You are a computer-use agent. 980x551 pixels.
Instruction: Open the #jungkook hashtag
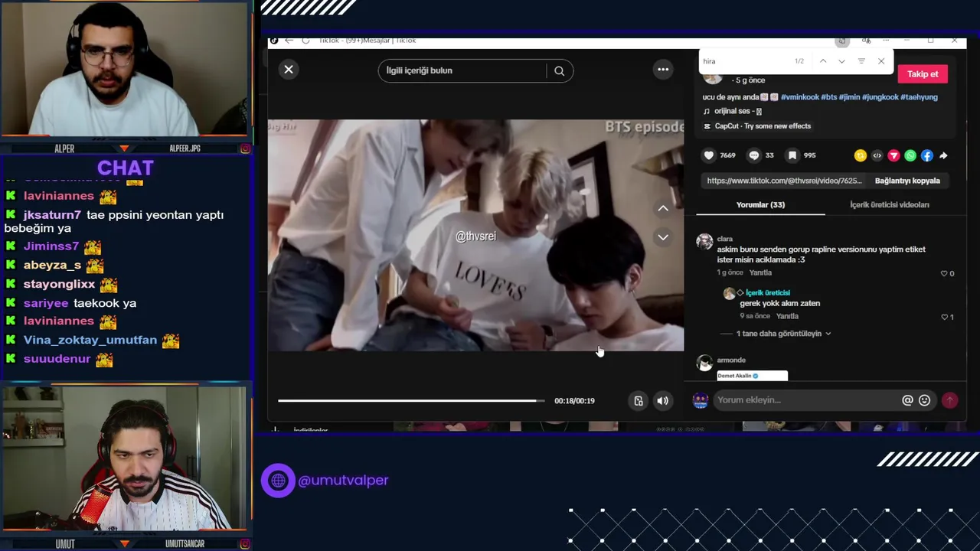880,97
